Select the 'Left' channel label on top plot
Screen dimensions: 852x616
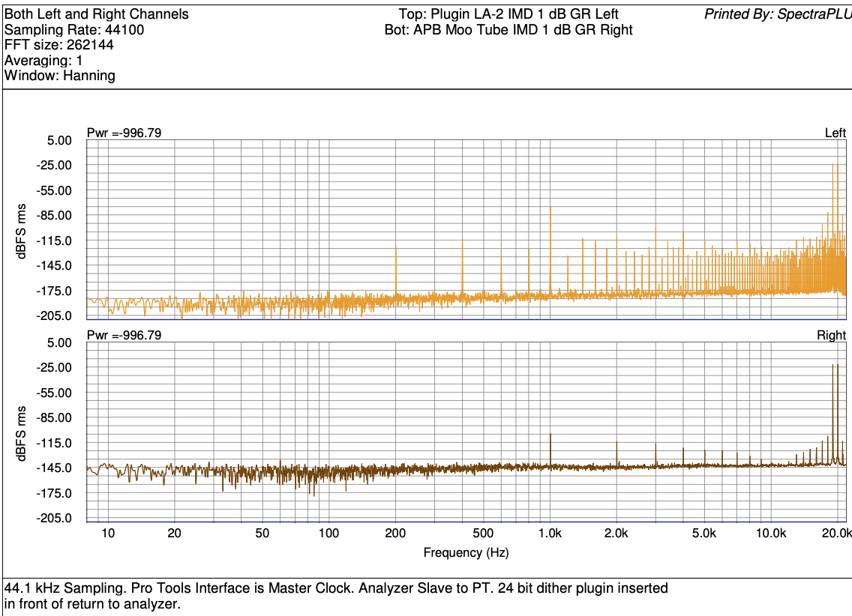point(835,133)
